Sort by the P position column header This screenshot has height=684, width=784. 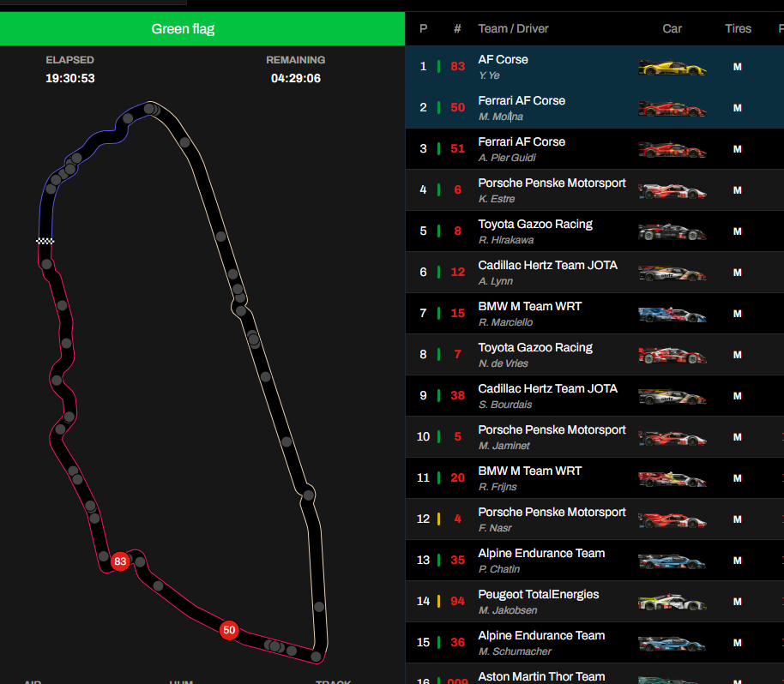tap(423, 28)
